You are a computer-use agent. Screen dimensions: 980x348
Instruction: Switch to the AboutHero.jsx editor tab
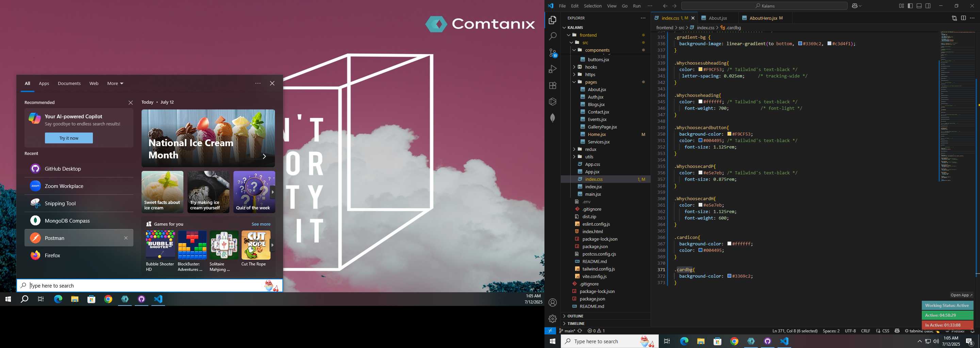tap(765, 18)
